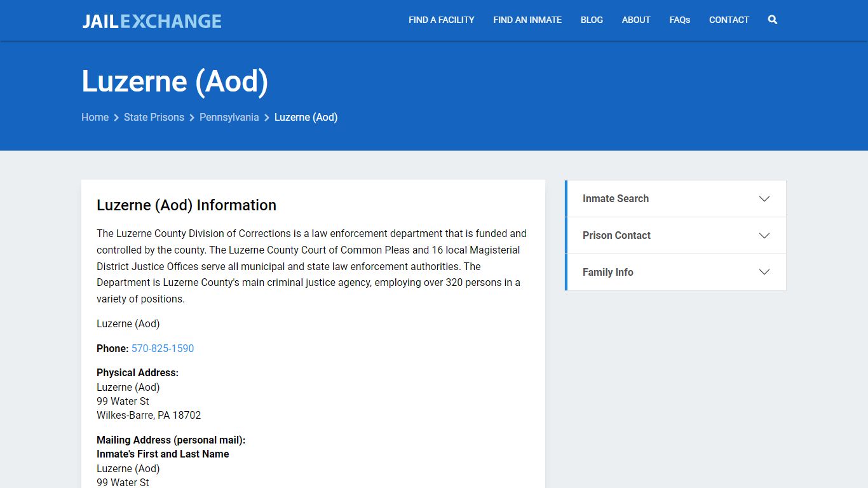Go to Home breadcrumb

95,117
